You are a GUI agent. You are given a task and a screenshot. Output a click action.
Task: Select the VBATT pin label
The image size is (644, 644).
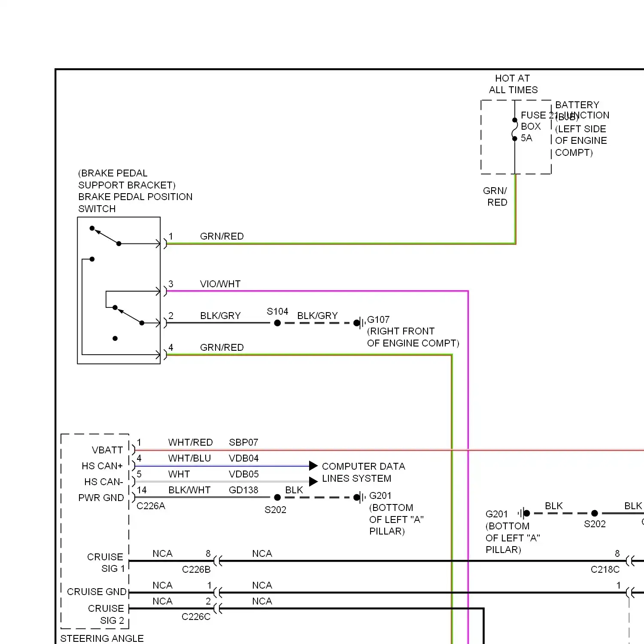coord(107,450)
